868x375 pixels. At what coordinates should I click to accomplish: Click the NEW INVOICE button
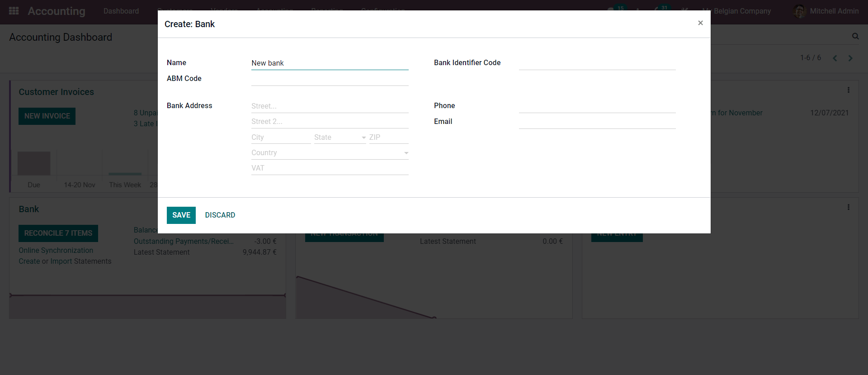pyautogui.click(x=47, y=116)
